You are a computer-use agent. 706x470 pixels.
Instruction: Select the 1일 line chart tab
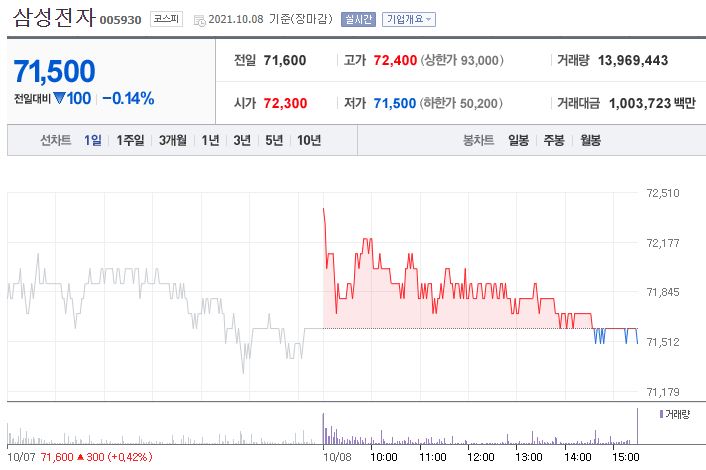(x=93, y=140)
